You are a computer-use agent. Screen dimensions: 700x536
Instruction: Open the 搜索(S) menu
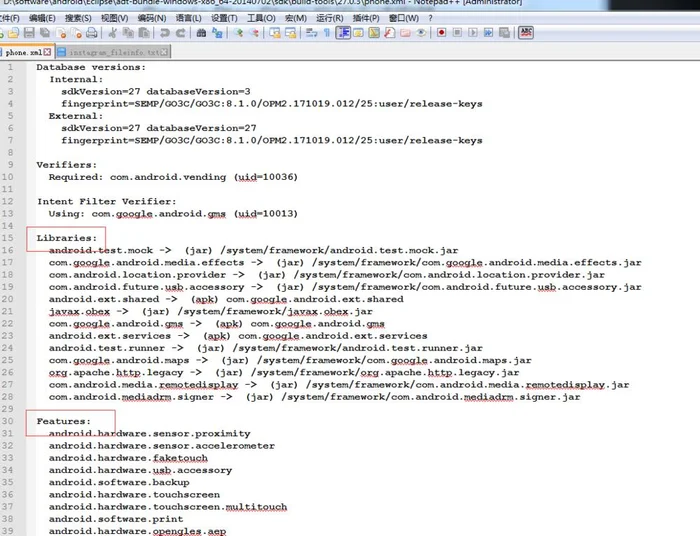(x=78, y=18)
